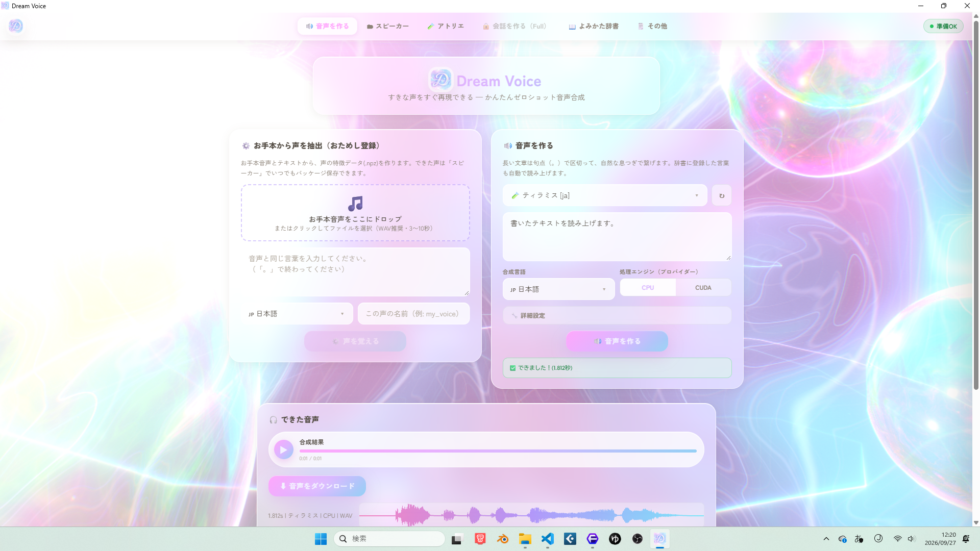
Task: Open File Explorer from taskbar
Action: click(x=525, y=539)
